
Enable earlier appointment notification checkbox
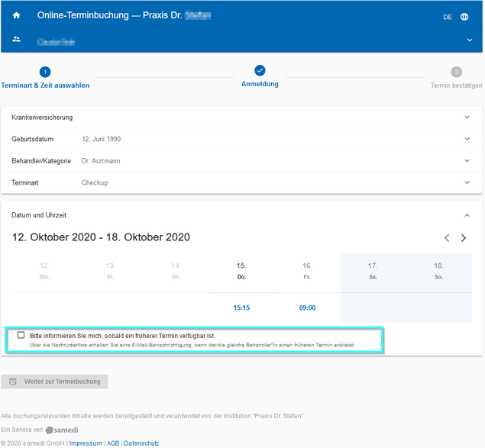coord(21,335)
